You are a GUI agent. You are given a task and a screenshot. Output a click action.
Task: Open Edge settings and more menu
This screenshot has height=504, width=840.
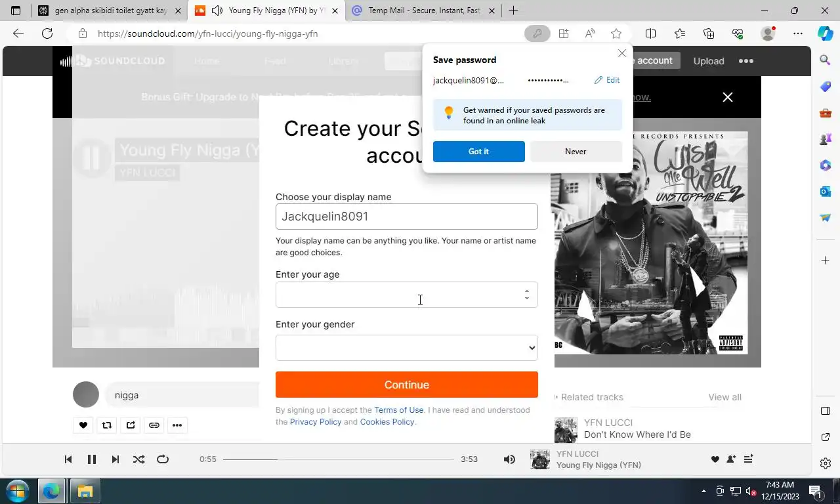(x=797, y=33)
